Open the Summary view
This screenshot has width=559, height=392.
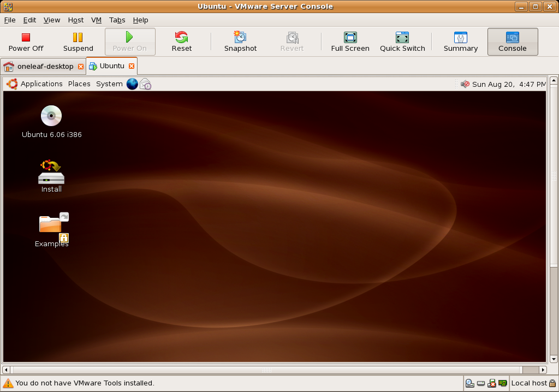coord(461,41)
